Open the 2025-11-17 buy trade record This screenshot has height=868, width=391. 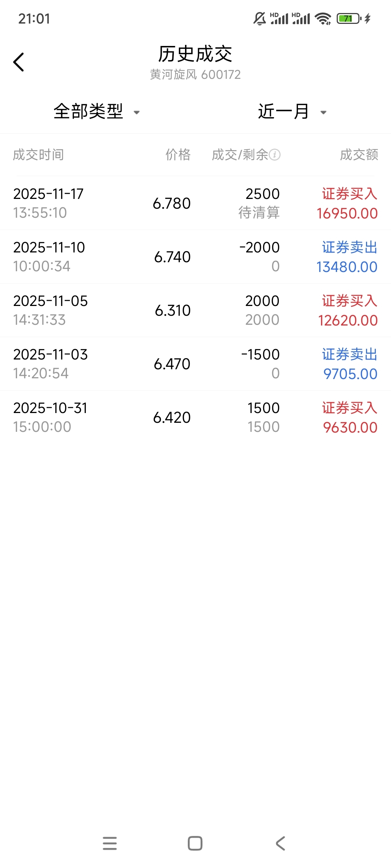[195, 203]
